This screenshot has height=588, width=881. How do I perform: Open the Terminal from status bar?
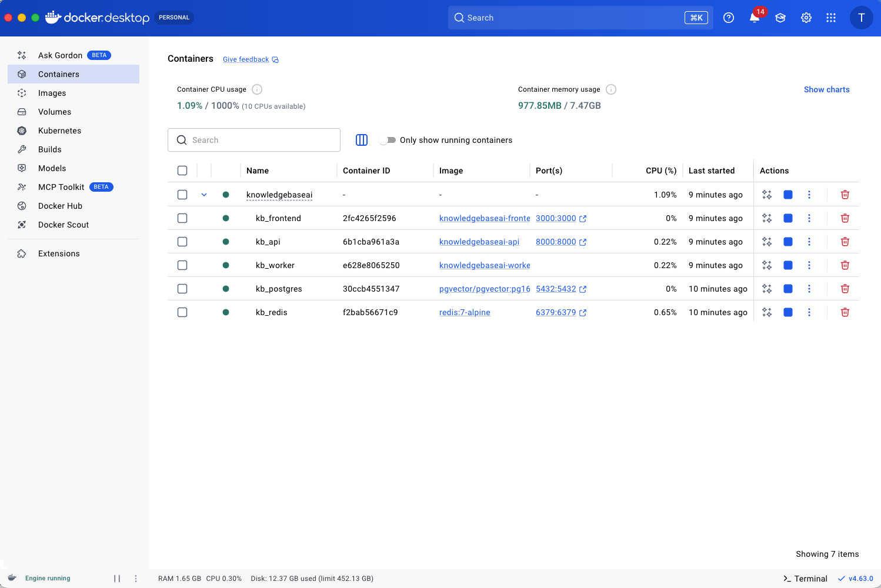point(805,579)
